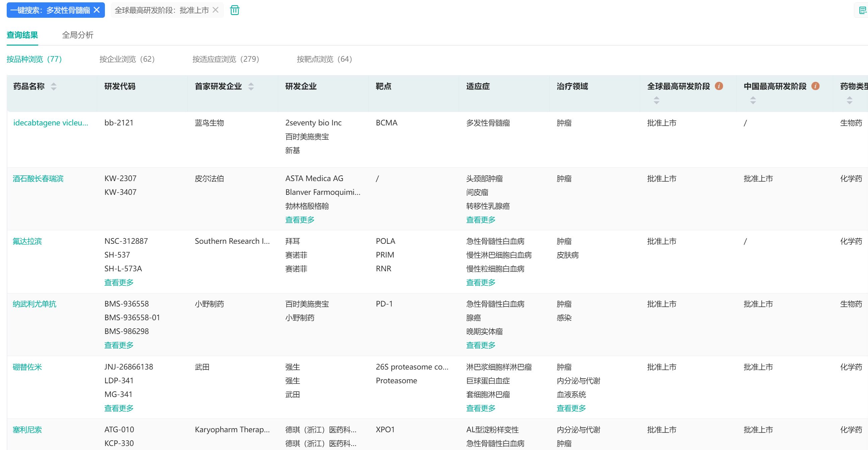Select 按企业浏览 (62) view
868x450 pixels.
click(x=127, y=59)
